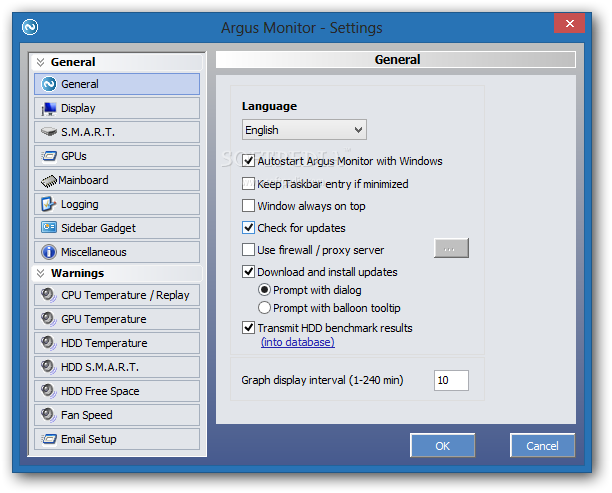Collapse the General section chevron

(x=40, y=62)
